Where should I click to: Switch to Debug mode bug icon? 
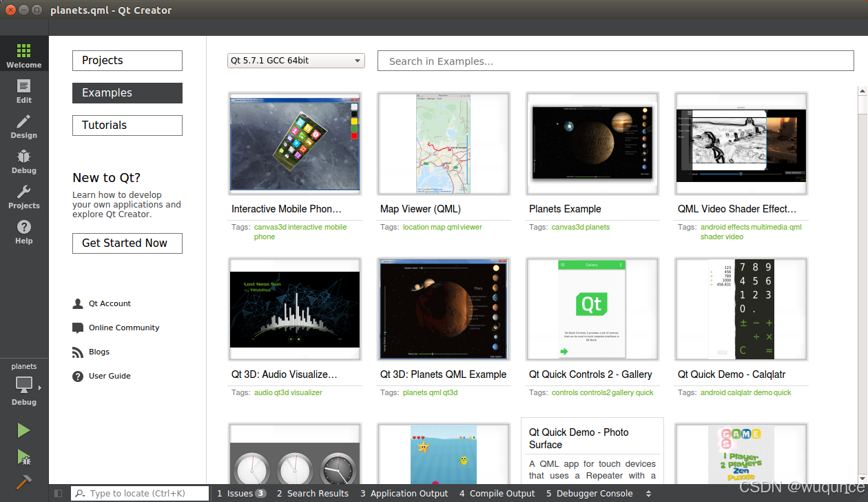pyautogui.click(x=24, y=161)
